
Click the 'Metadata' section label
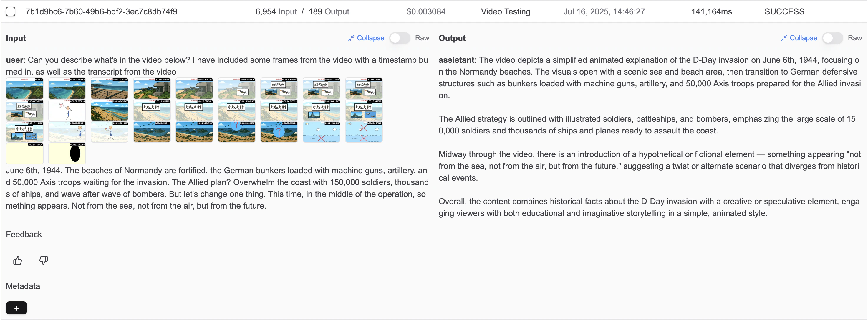coord(23,286)
